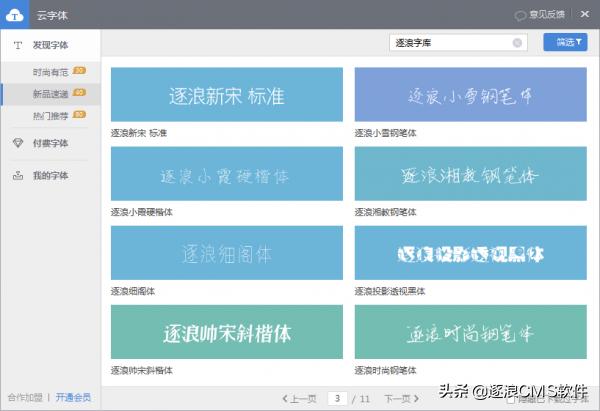Click the 逐浪投影透视黑体 caption text
This screenshot has width=600, height=411.
(390, 292)
